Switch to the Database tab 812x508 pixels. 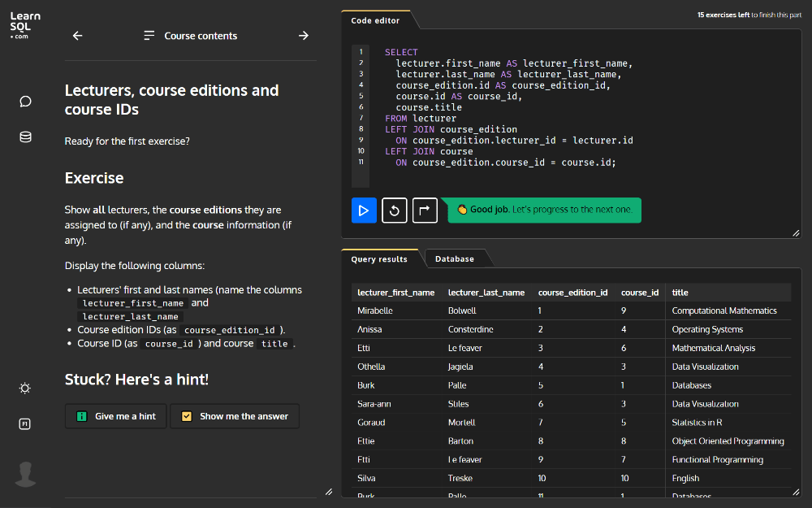(x=455, y=259)
